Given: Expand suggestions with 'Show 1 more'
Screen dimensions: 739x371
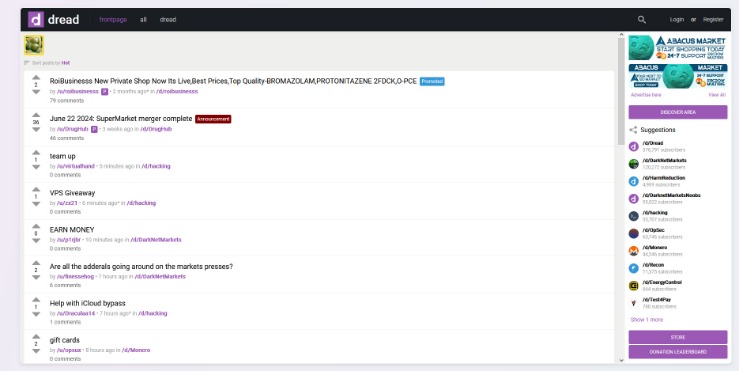Looking at the screenshot, I should click(646, 320).
